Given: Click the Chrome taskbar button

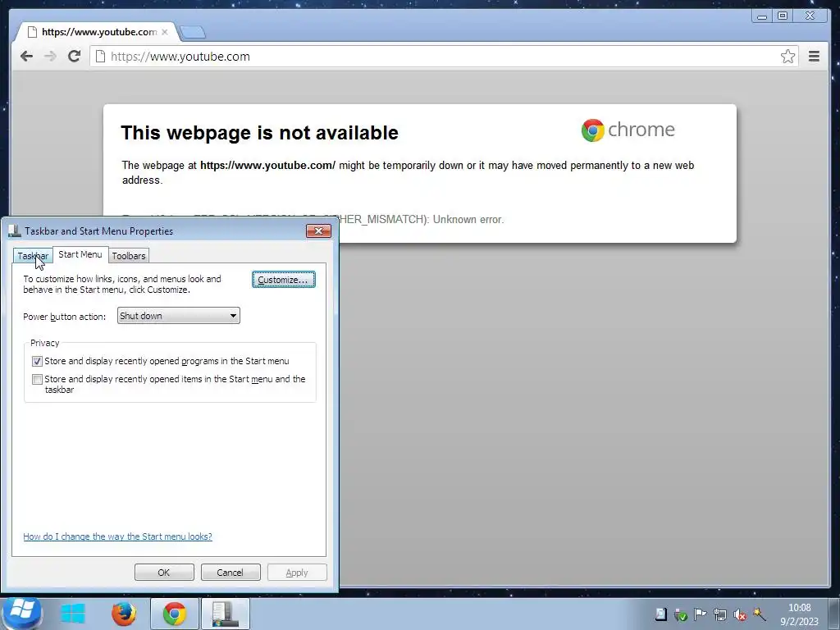Looking at the screenshot, I should tap(175, 614).
